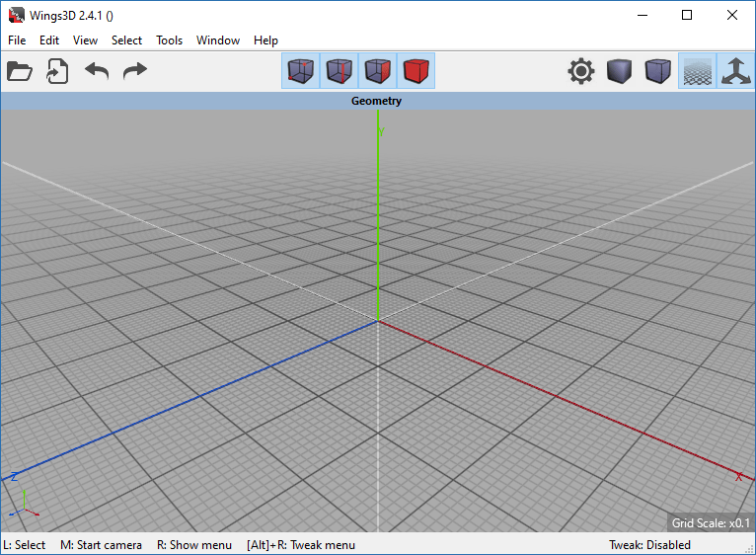The width and height of the screenshot is (756, 555).
Task: Redo the action with the forward arrow icon
Action: coord(135,71)
